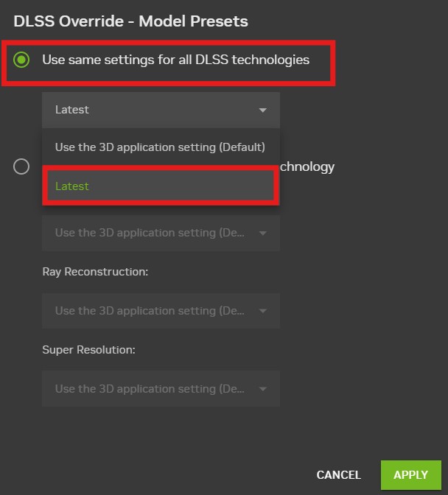The image size is (448, 495).
Task: Open the Ray Reconstruction dropdown
Action: click(x=150, y=311)
